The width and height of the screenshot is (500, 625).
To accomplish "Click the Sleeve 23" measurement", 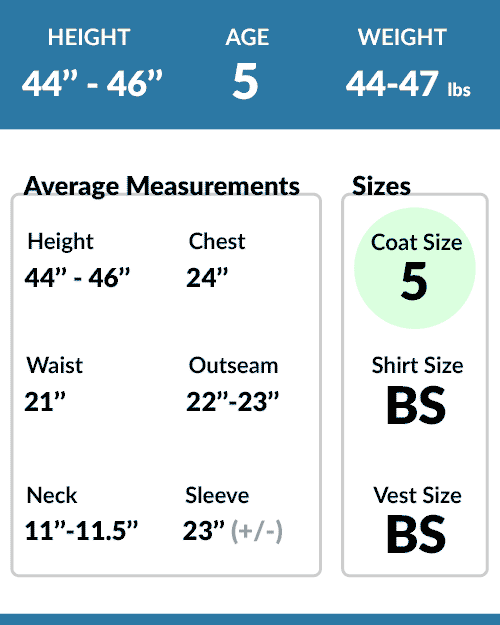I will tap(203, 531).
